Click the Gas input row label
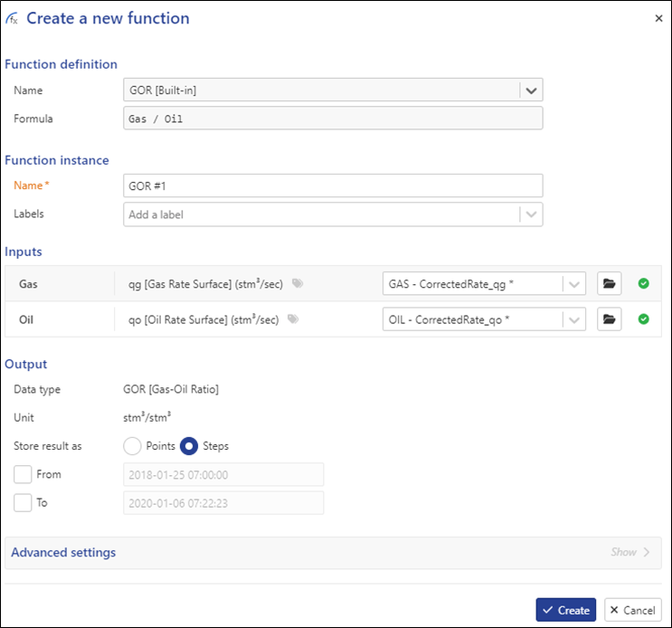672x628 pixels. coord(28,284)
